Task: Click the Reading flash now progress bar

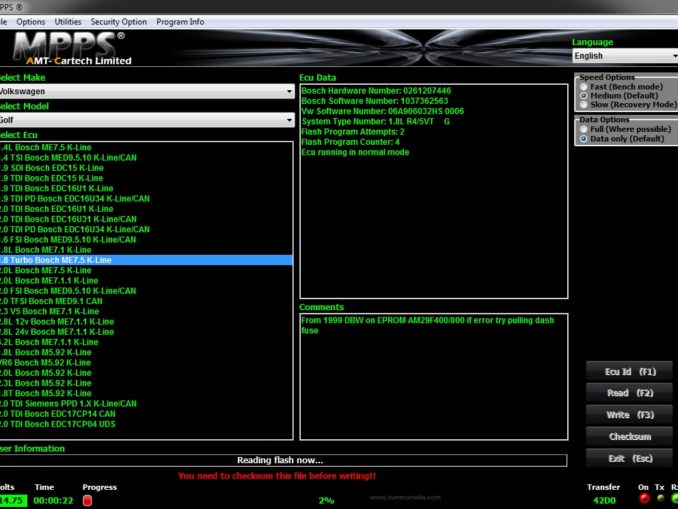Action: click(x=283, y=460)
